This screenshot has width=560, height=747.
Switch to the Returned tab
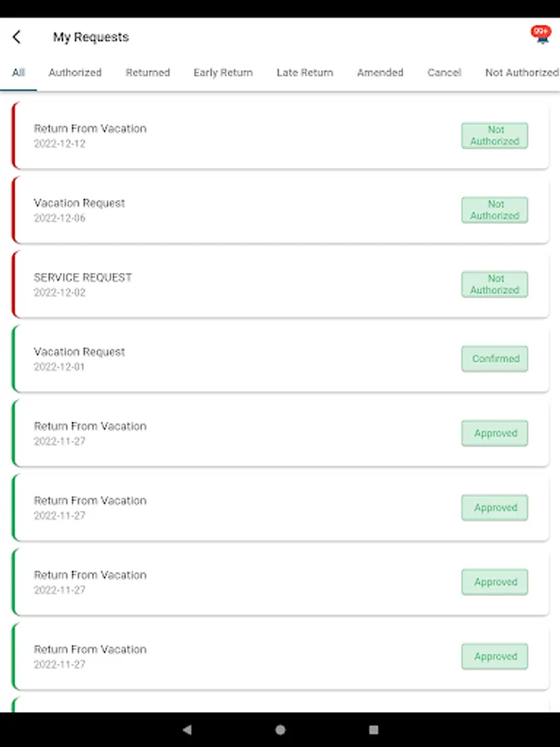148,72
